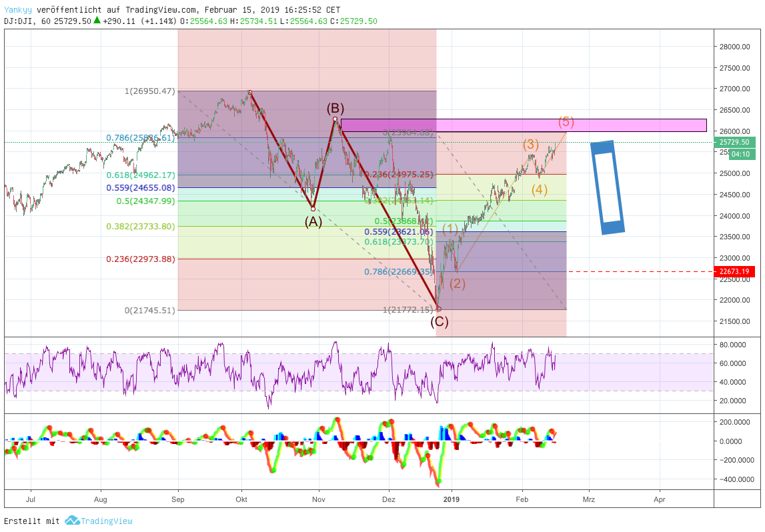The image size is (765, 532).
Task: Click the 04:10 bar countdown label
Action: [741, 154]
